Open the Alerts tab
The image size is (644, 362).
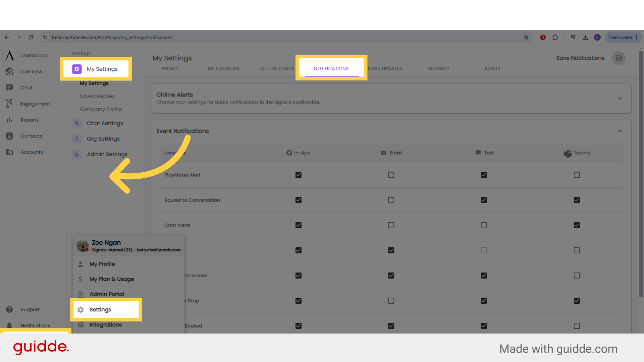(x=492, y=68)
